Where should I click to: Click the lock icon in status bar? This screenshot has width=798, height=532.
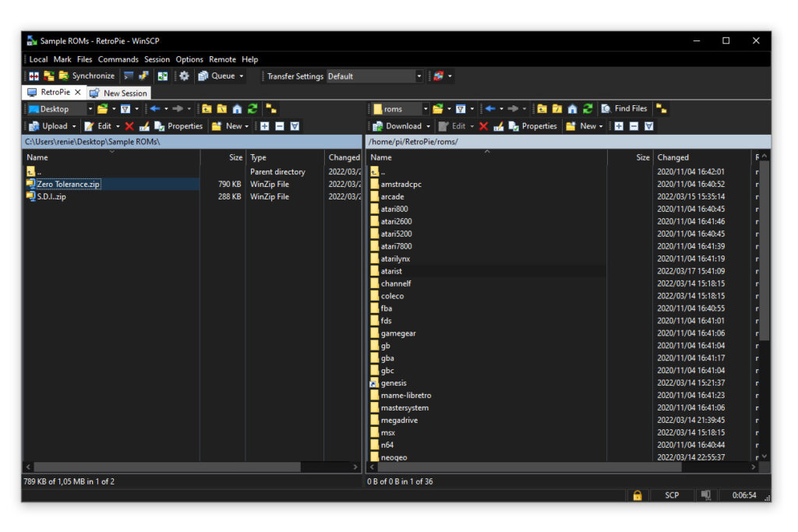pyautogui.click(x=637, y=495)
